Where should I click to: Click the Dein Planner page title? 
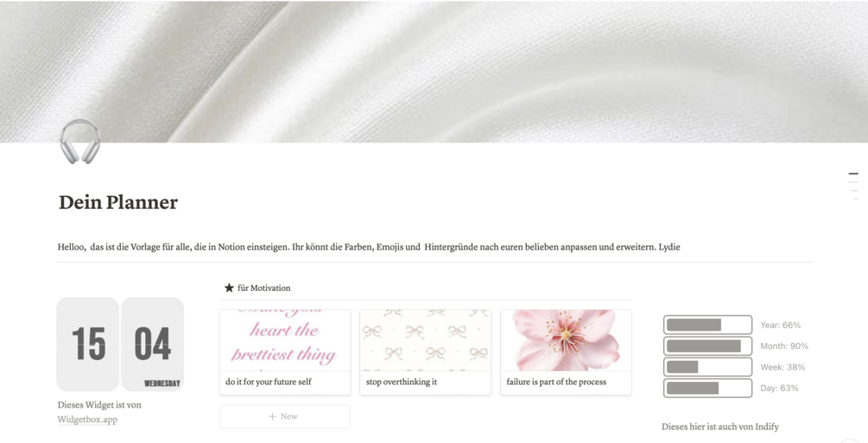(x=118, y=203)
